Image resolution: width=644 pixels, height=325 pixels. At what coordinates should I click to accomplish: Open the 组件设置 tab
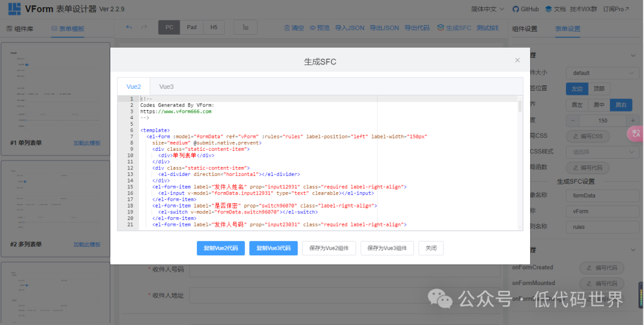(525, 29)
